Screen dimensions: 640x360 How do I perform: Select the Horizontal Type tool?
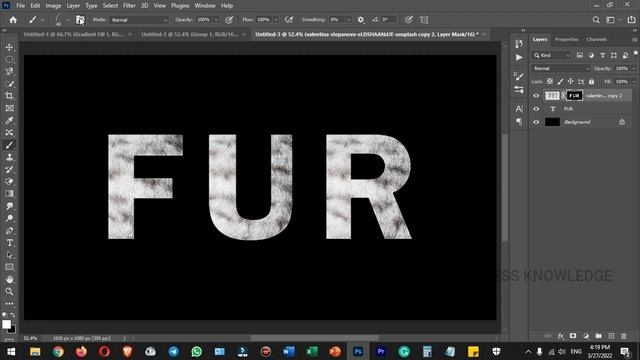click(9, 243)
